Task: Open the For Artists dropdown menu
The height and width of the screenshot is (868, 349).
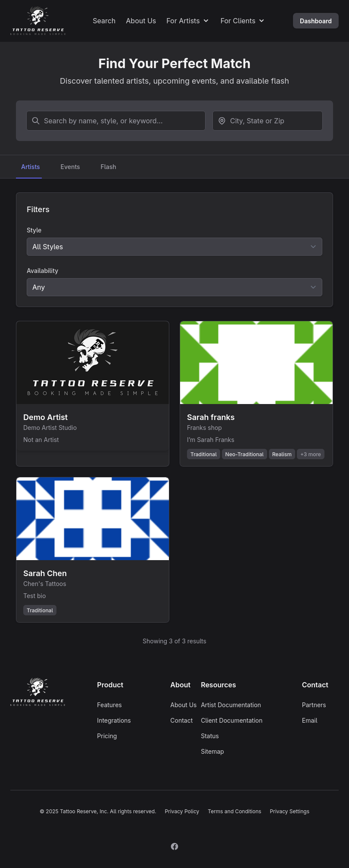Action: [187, 21]
